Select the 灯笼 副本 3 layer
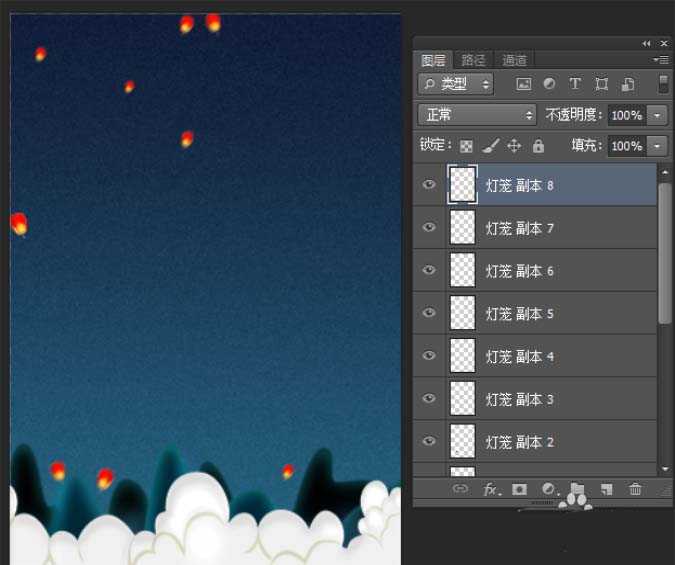Screen dimensions: 675x565 (520, 399)
